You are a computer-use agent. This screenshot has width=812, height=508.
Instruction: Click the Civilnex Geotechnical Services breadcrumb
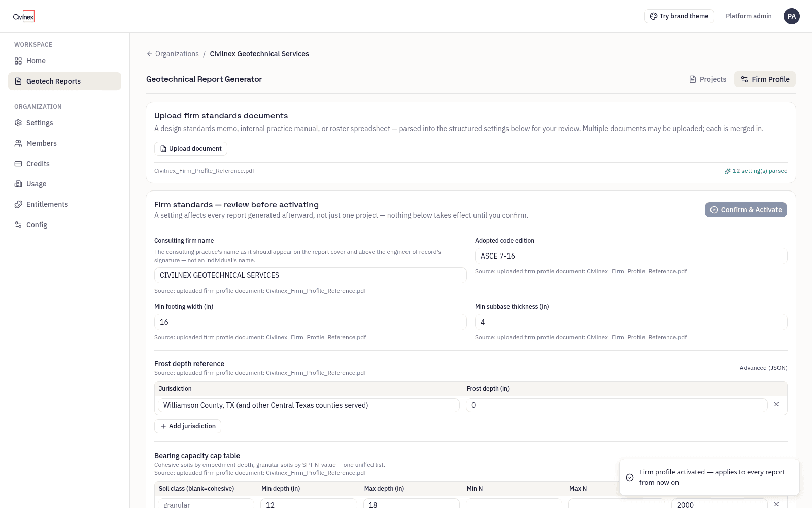coord(259,54)
